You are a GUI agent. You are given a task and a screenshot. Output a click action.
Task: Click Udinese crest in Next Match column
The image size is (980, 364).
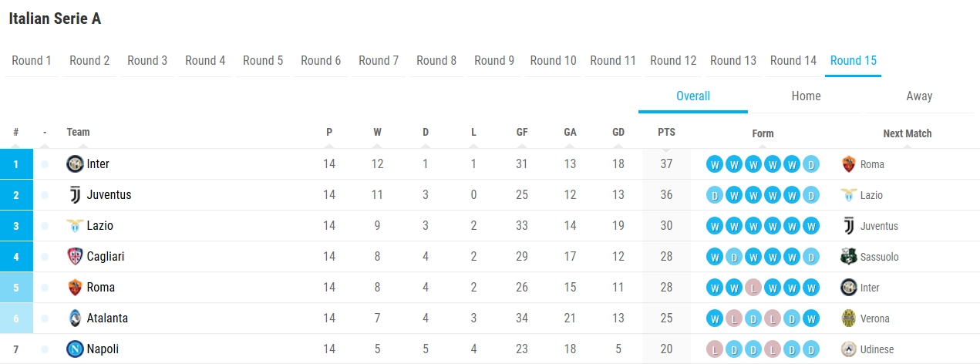(x=849, y=349)
